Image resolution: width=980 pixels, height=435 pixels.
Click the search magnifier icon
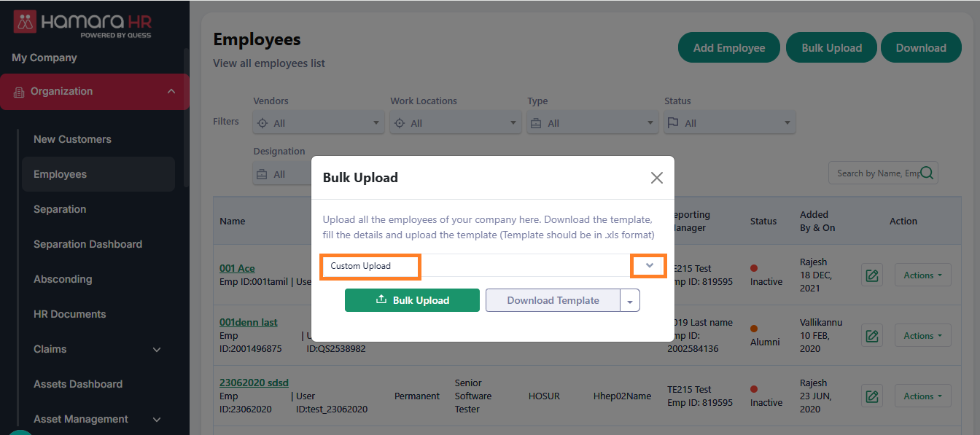pos(927,173)
